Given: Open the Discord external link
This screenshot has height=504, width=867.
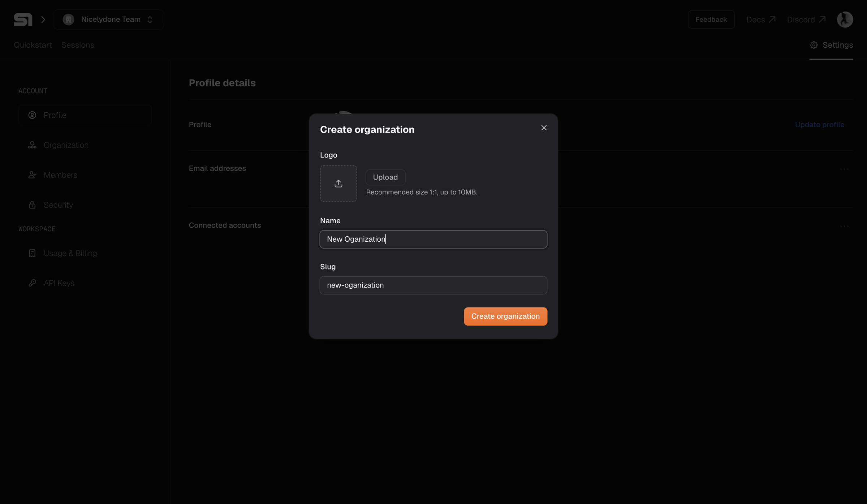Looking at the screenshot, I should (806, 20).
